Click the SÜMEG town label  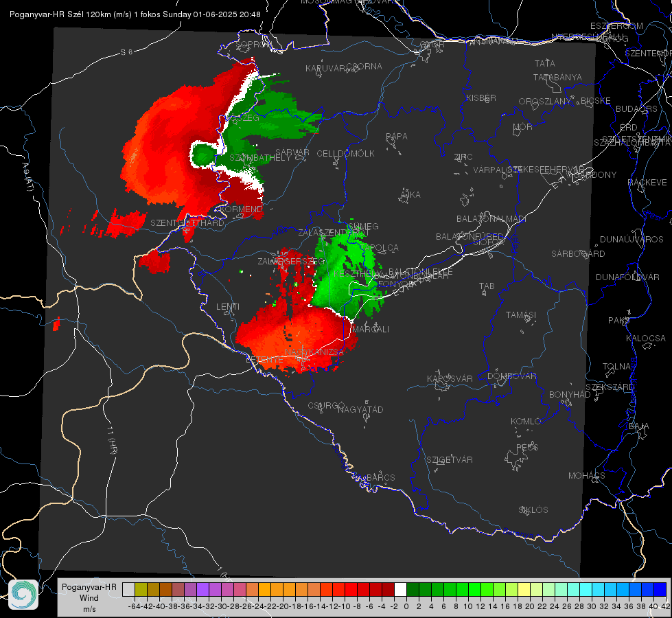(x=362, y=227)
